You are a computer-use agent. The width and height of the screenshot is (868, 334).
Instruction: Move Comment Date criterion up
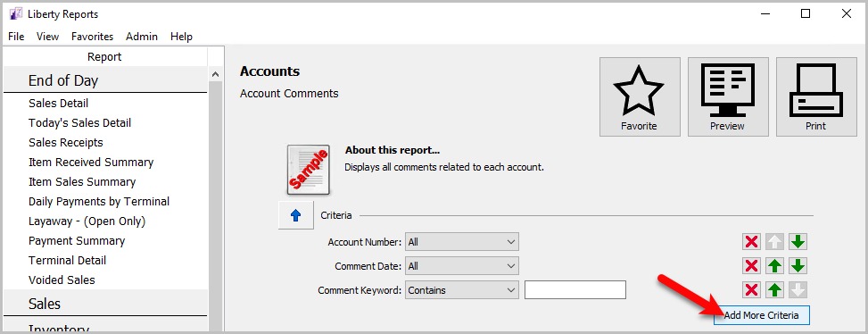pyautogui.click(x=775, y=266)
